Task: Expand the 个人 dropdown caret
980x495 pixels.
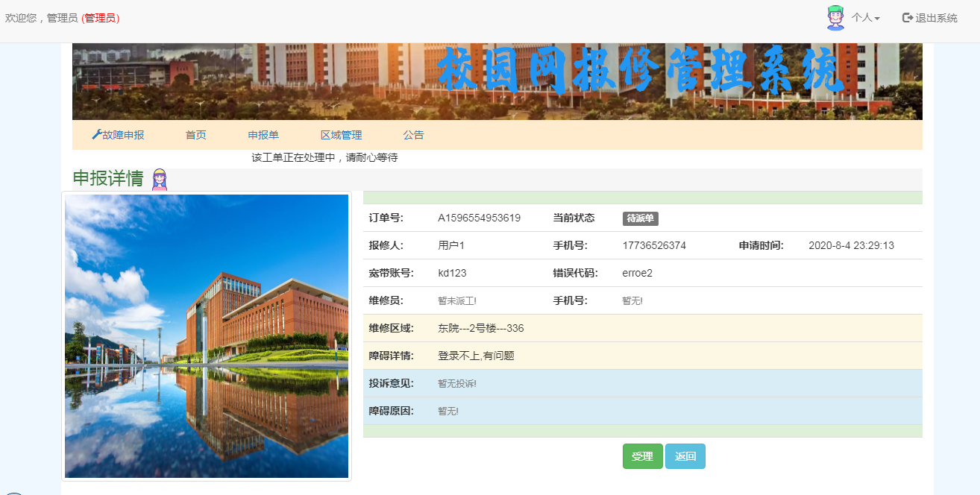Action: coord(877,19)
